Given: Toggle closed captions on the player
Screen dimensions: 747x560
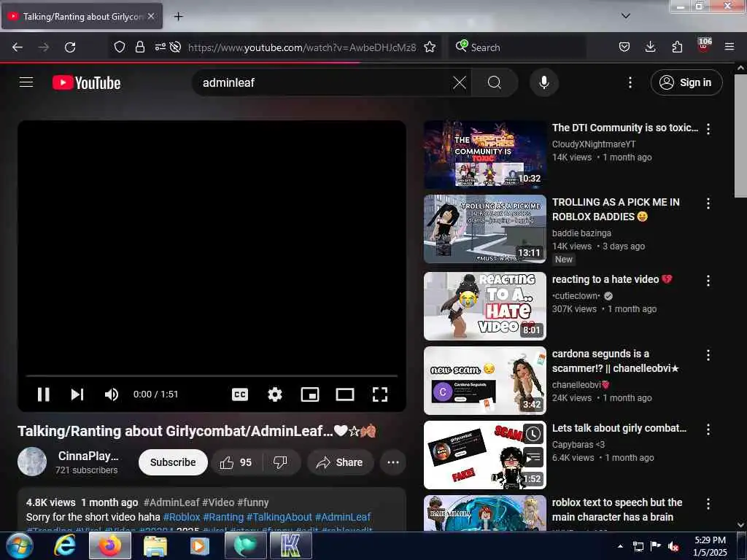Looking at the screenshot, I should point(239,394).
